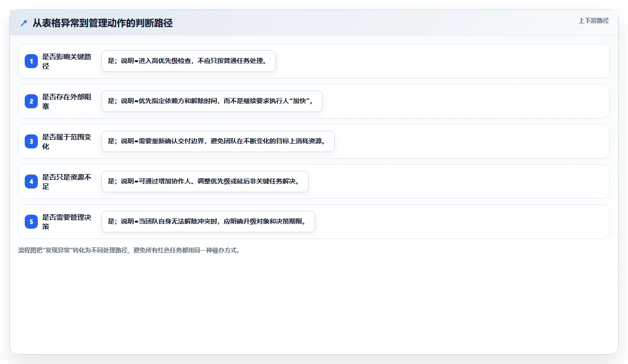628x364 pixels.
Task: Click the answer box about 进入高优先级检查
Action: pos(189,61)
